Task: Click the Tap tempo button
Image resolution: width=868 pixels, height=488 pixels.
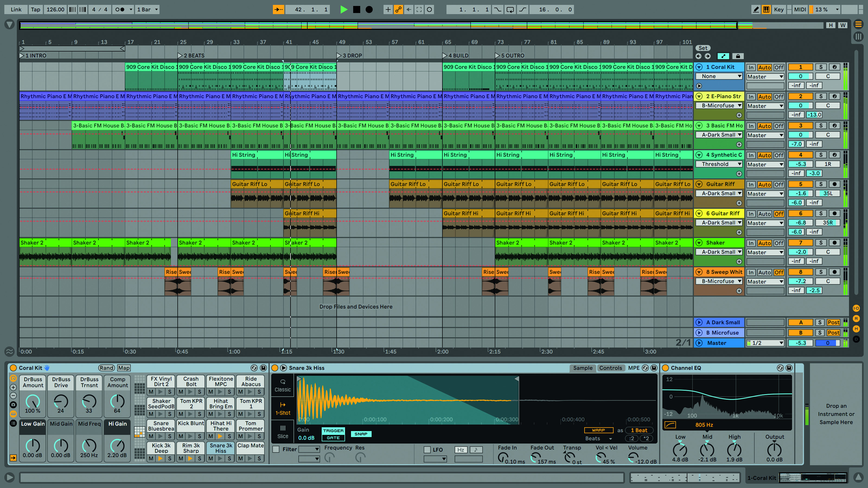Action: 36,9
